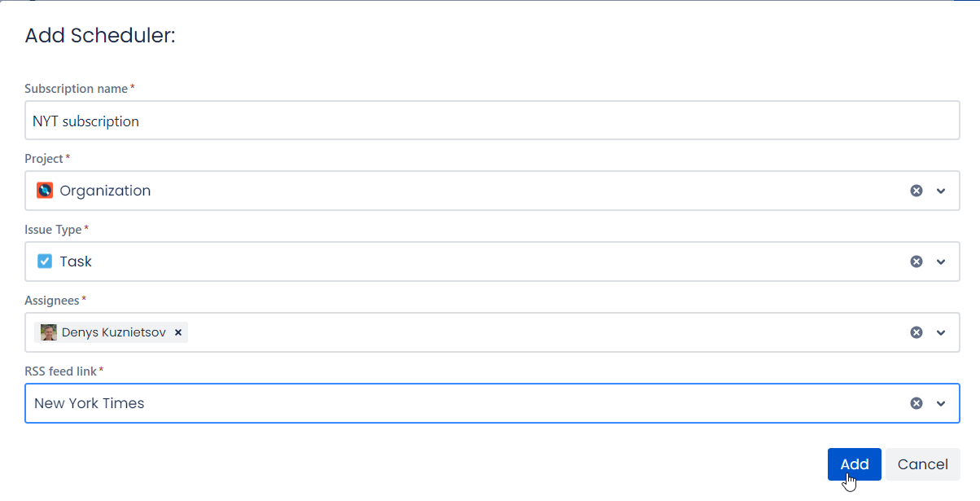Click the Task value in Issue Type
Viewport: 980px width, 501px height.
click(x=76, y=261)
